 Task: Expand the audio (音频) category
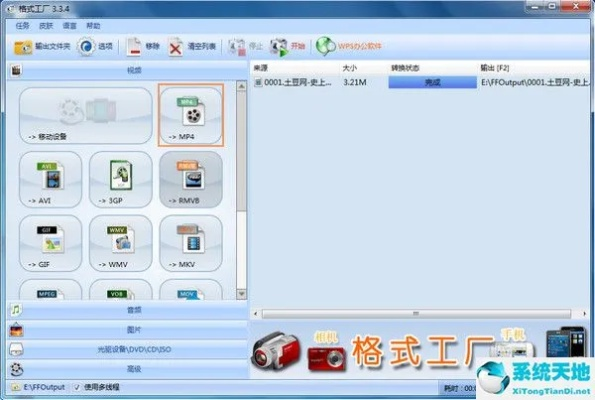coord(127,310)
